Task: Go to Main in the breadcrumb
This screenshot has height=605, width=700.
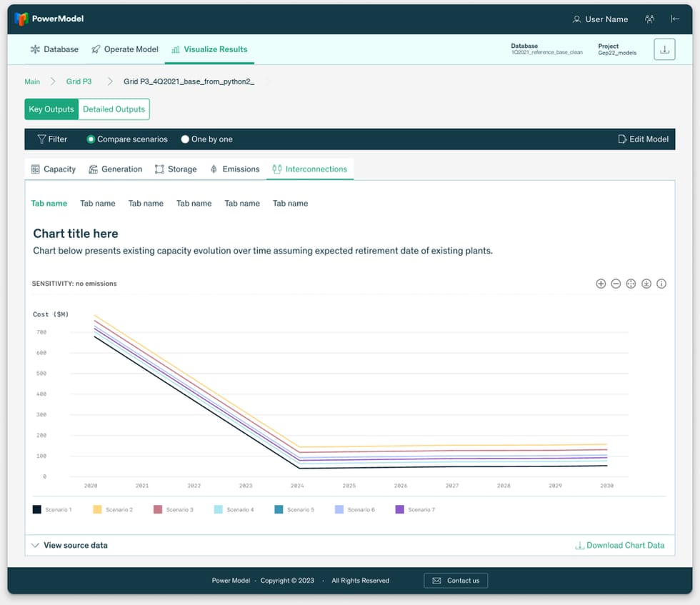Action: [32, 81]
